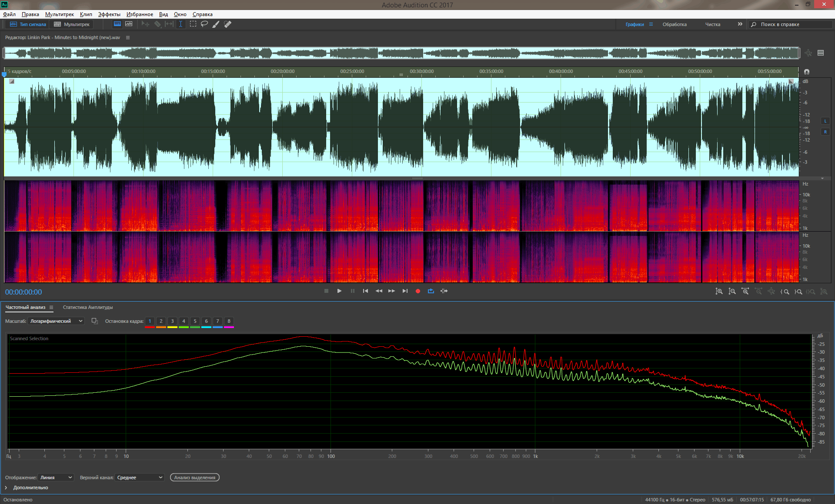835x504 pixels.
Task: Open the Editor panel menu
Action: pyautogui.click(x=128, y=37)
